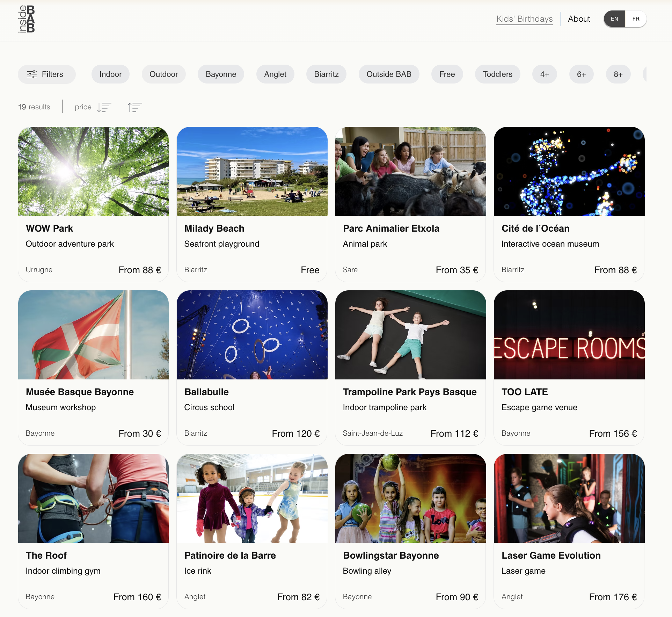Enable the Free filter chip
The image size is (672, 617).
447,74
